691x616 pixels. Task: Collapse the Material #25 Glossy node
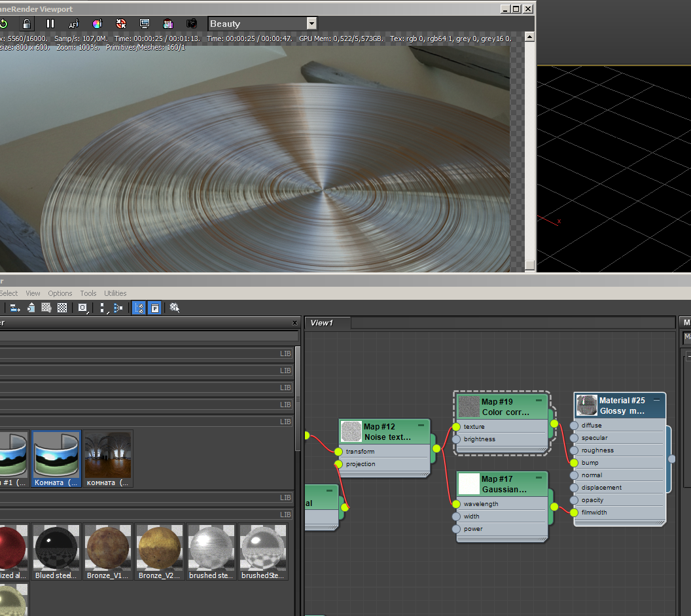656,399
